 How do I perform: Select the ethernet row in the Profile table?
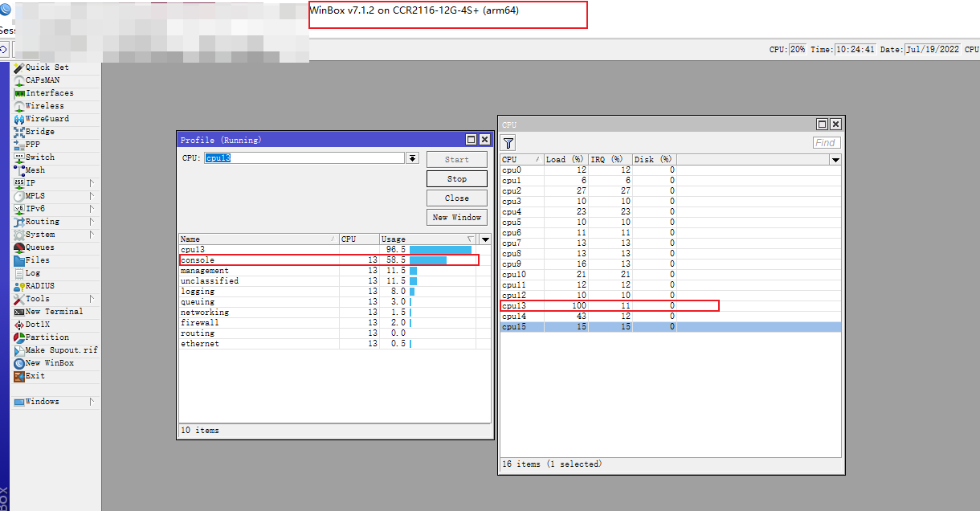(328, 344)
